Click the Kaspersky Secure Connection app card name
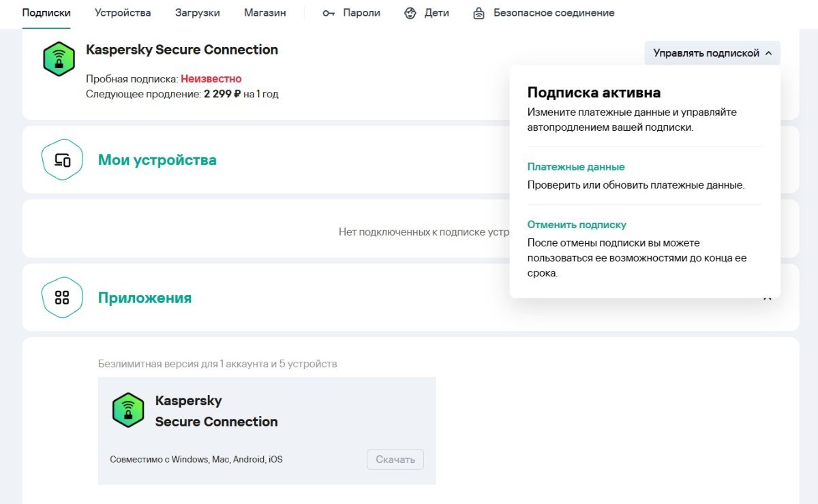The height and width of the screenshot is (504, 818). click(216, 411)
